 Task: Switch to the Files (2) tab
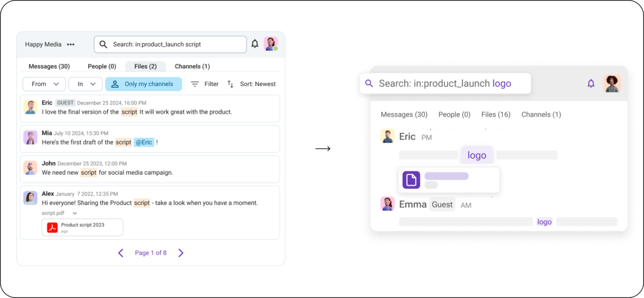145,67
